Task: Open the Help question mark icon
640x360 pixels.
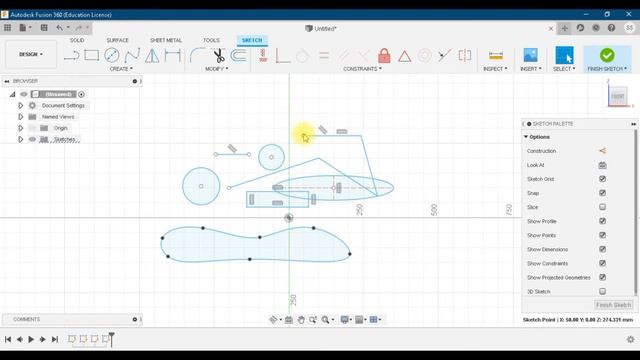Action: click(x=611, y=28)
